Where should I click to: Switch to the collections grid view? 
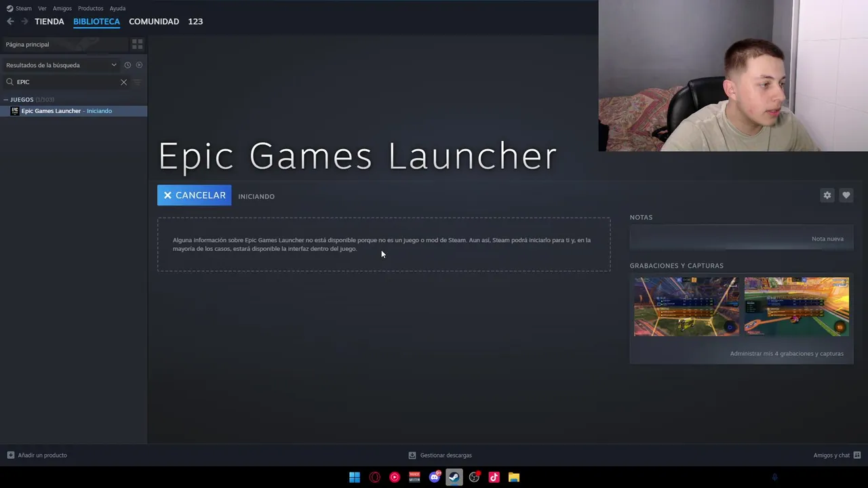pos(138,44)
